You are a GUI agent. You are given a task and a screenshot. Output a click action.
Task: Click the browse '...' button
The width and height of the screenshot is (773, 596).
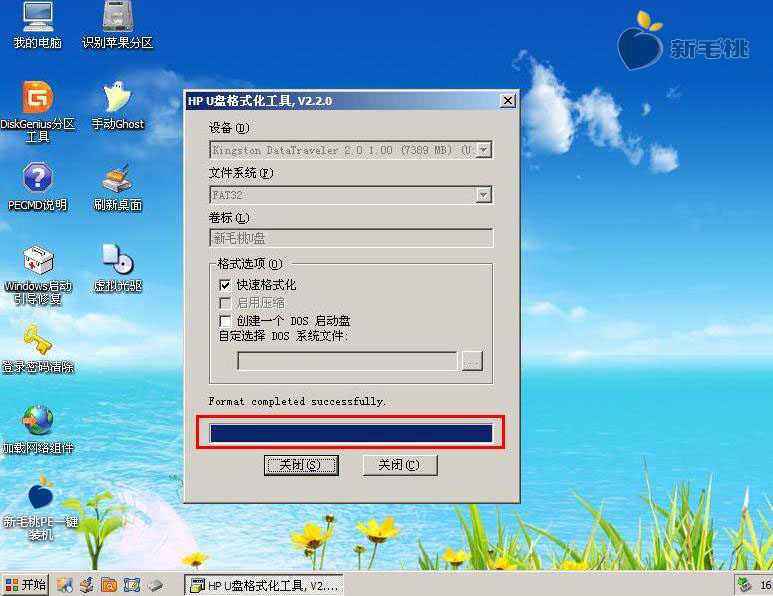click(472, 361)
